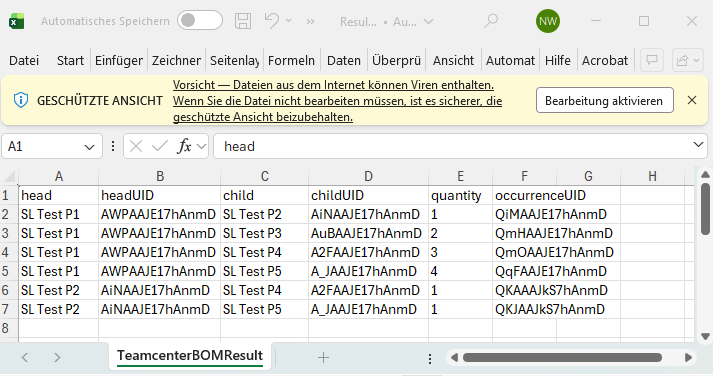Click the undo arrow icon
The image size is (713, 376).
[272, 21]
